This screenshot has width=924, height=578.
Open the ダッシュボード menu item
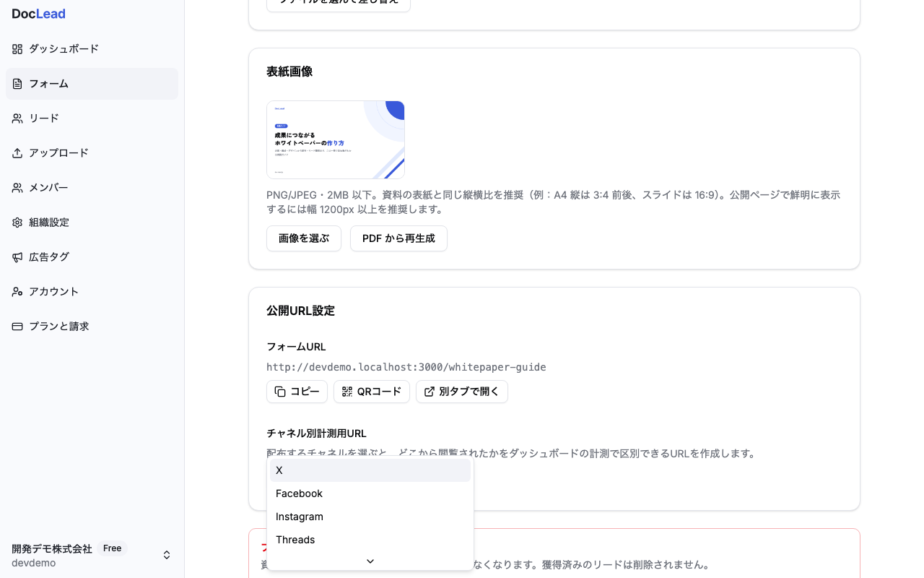(x=92, y=49)
